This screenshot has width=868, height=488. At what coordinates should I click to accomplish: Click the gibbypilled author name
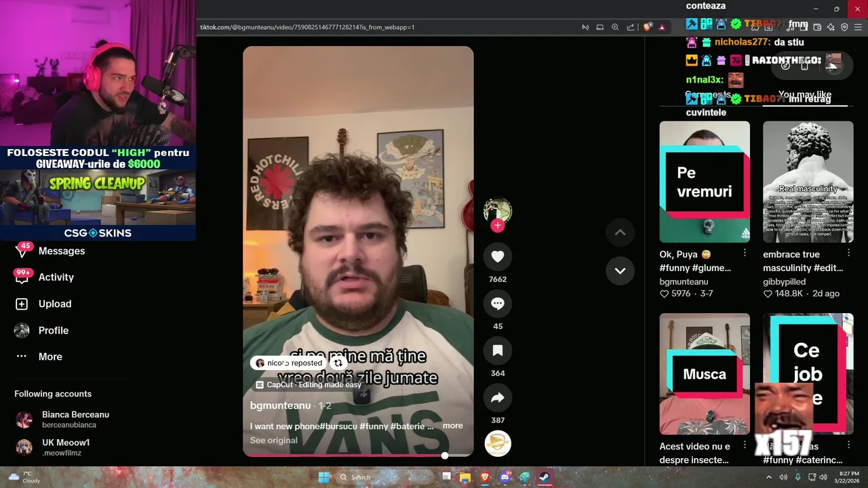tap(784, 281)
